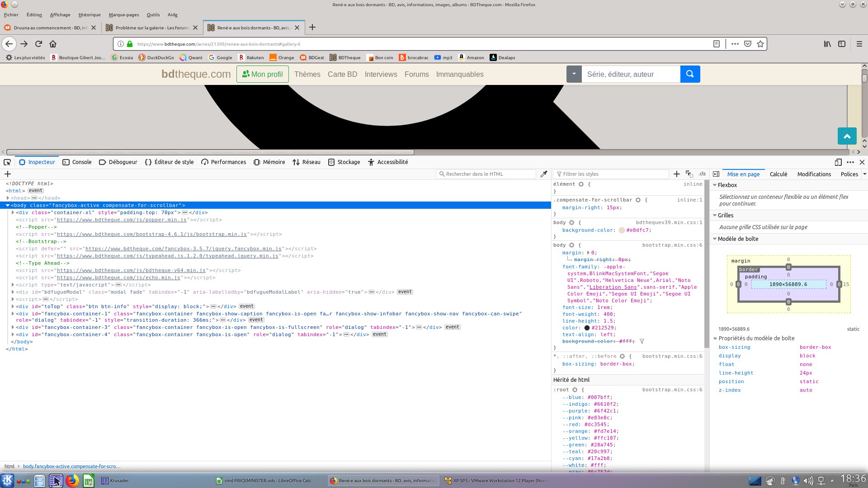Switch to the Console tab

(x=77, y=162)
